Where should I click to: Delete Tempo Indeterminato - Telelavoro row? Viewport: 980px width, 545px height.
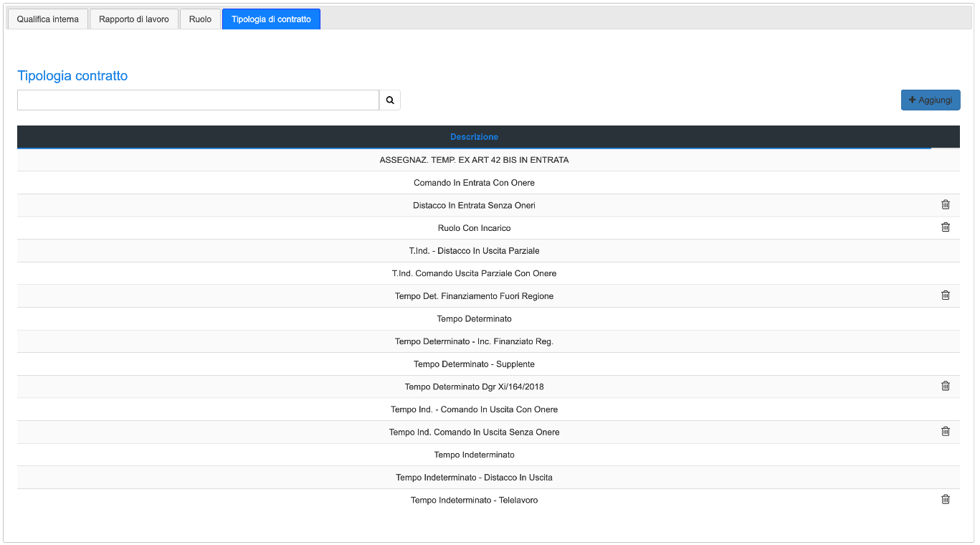pos(945,499)
